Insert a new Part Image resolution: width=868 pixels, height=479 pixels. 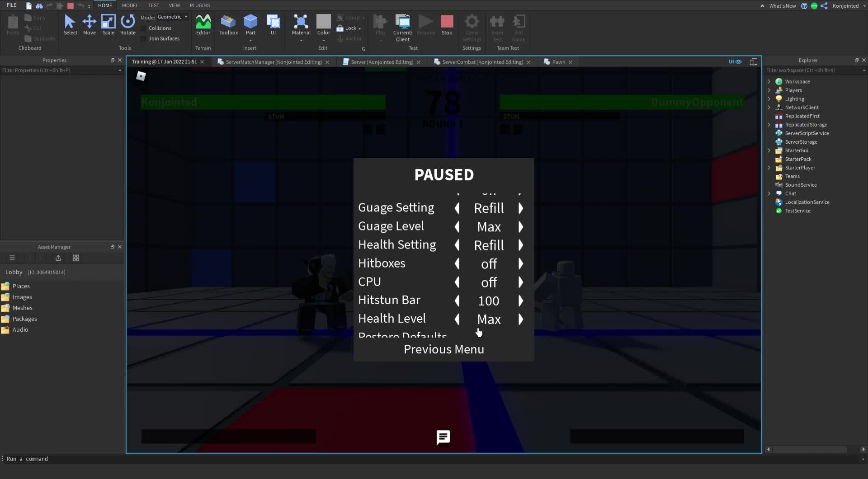click(250, 23)
